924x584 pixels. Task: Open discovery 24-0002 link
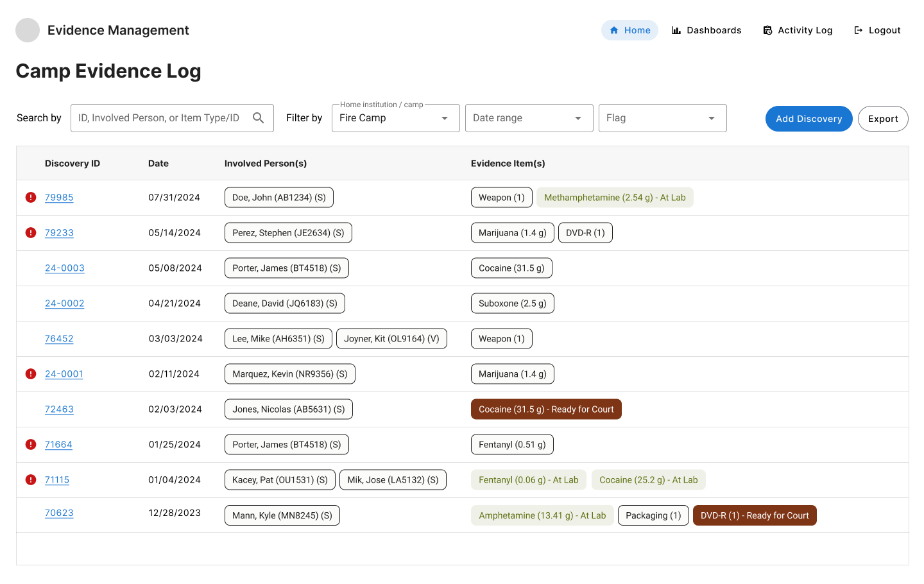[65, 304]
